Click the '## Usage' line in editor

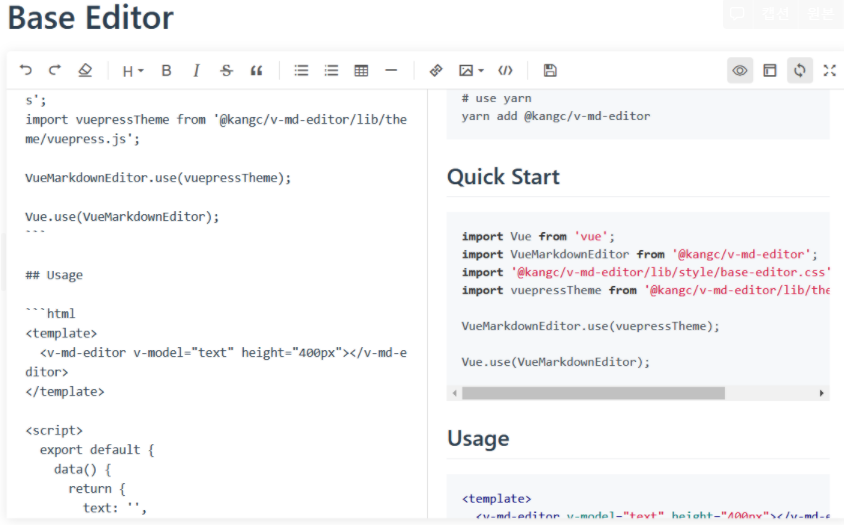54,275
